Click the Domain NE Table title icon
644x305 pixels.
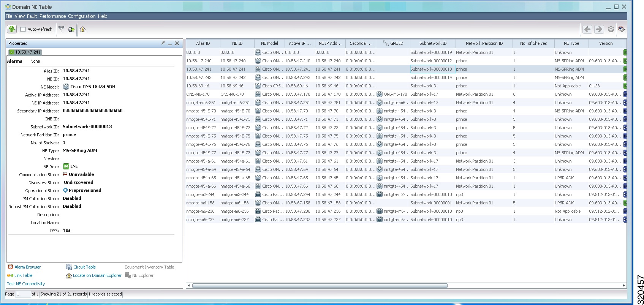pyautogui.click(x=8, y=7)
